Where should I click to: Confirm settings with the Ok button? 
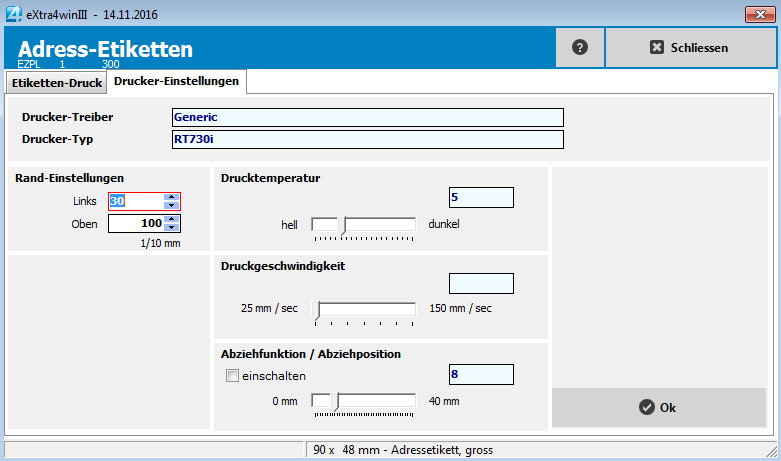(658, 407)
